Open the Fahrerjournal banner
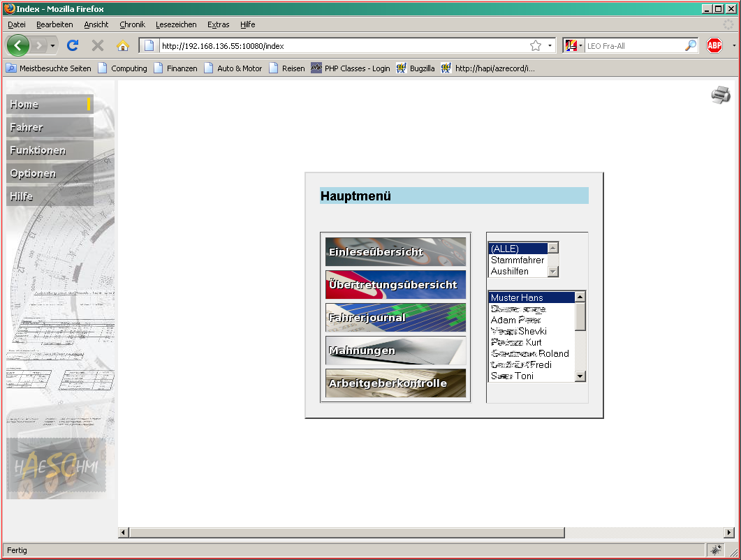The height and width of the screenshot is (560, 741). click(395, 318)
